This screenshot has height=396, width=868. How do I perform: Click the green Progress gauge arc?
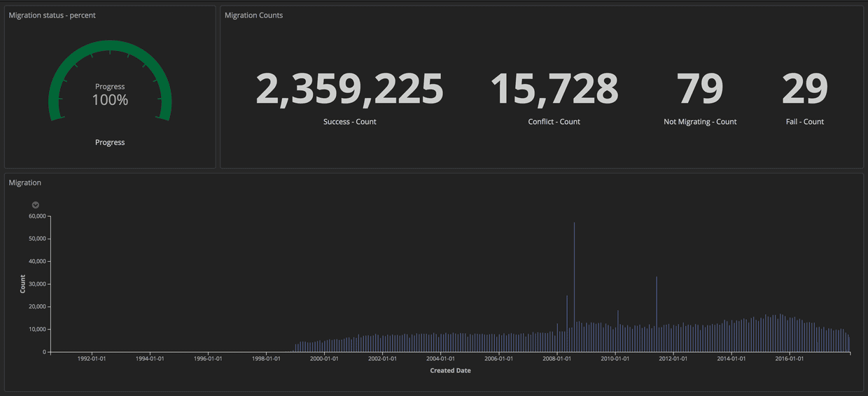coord(110,48)
